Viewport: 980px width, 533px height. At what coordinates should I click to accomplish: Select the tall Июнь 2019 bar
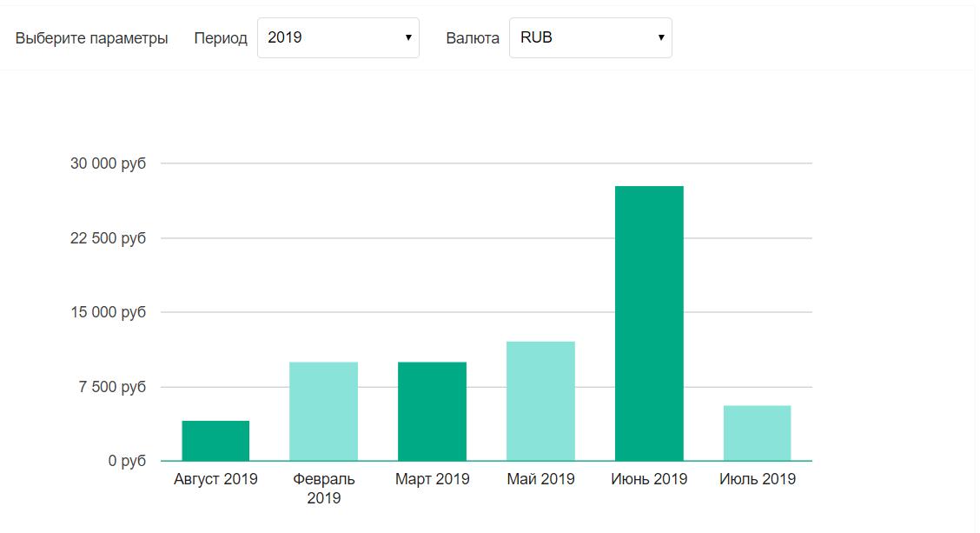coord(649,322)
